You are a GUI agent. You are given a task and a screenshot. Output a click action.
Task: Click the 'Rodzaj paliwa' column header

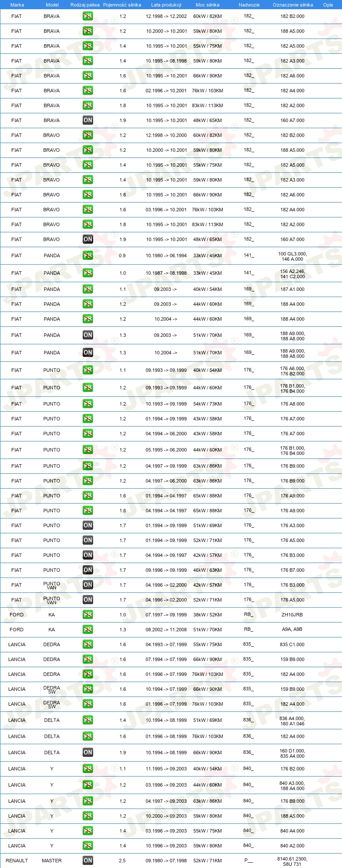point(85,5)
